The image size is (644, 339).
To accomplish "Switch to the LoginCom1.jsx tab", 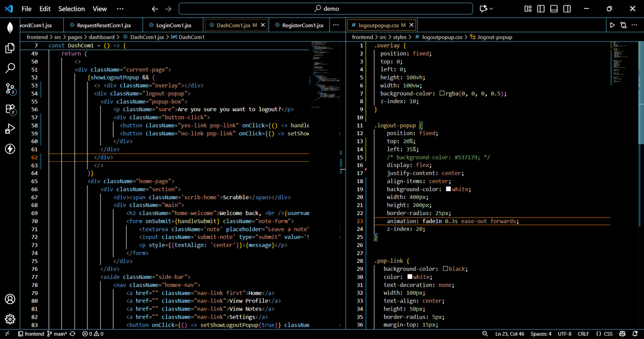I will [173, 25].
